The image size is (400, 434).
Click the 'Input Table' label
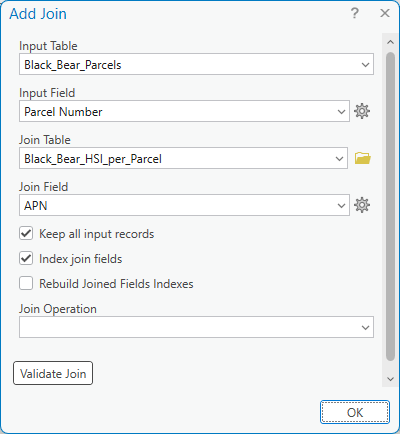48,46
